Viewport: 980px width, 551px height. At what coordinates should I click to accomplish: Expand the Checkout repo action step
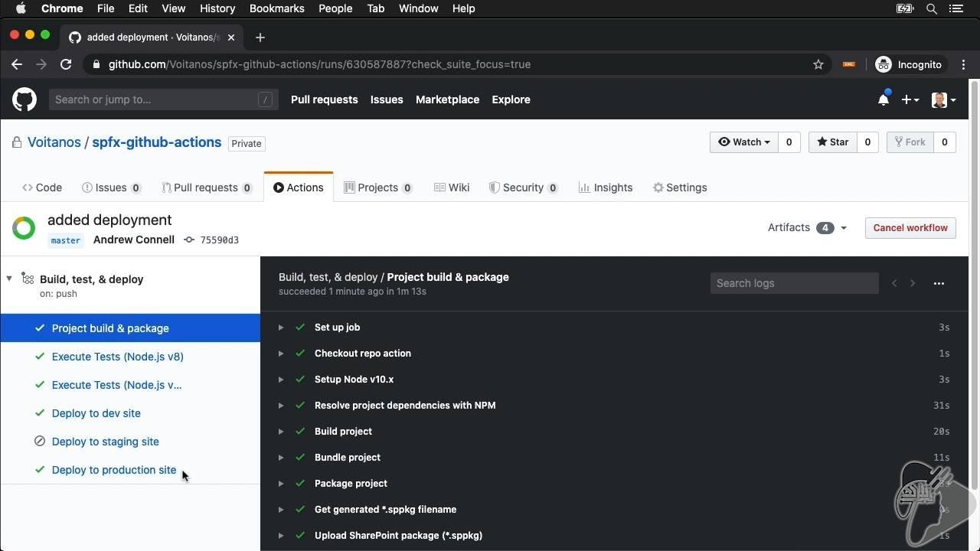point(615,354)
